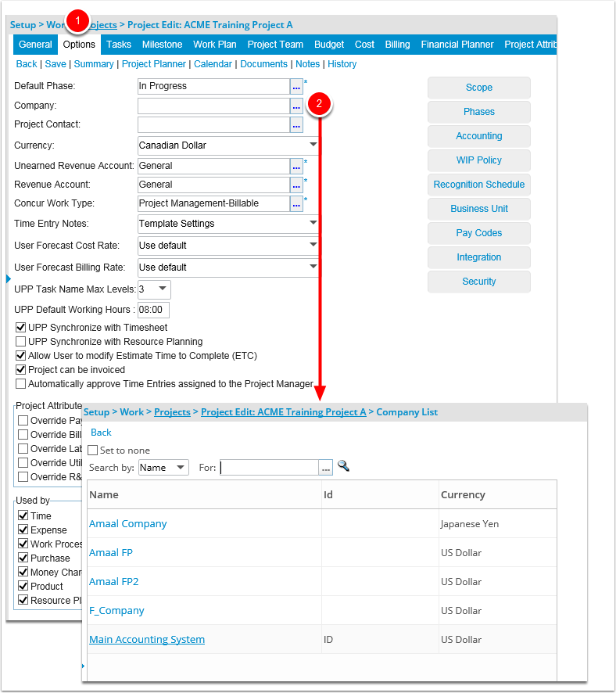Viewport: 616px width, 693px height.
Task: Open the Summary link
Action: (94, 64)
